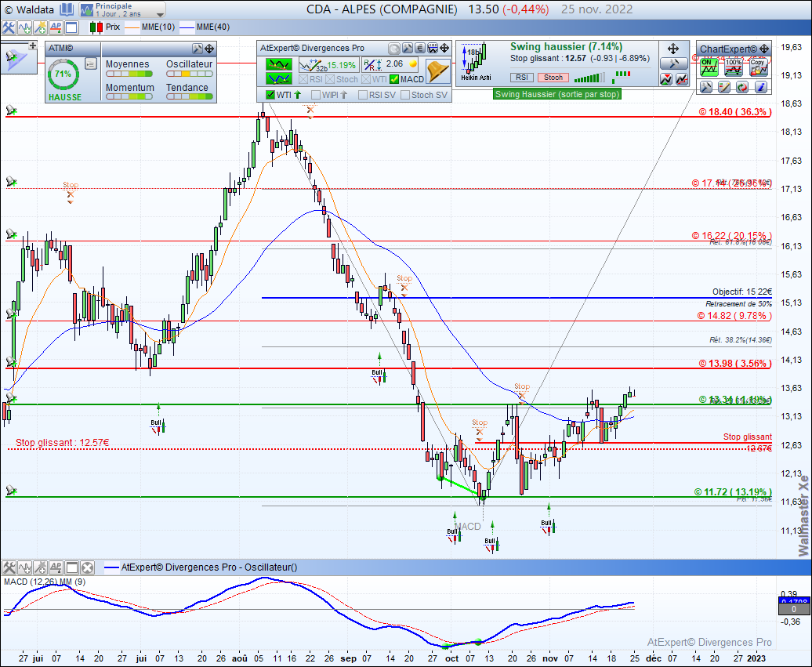
Task: Click the Moyennes indicator bar
Action: click(129, 74)
